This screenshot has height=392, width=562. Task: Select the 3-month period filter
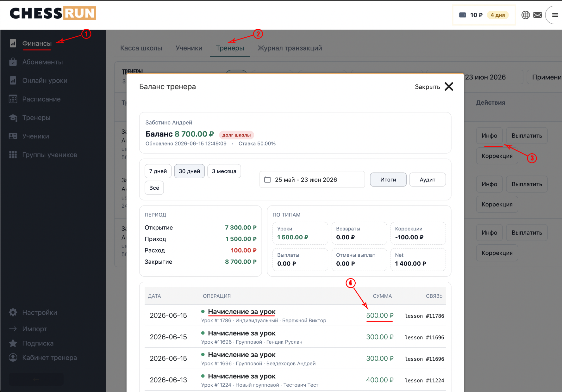(x=224, y=171)
